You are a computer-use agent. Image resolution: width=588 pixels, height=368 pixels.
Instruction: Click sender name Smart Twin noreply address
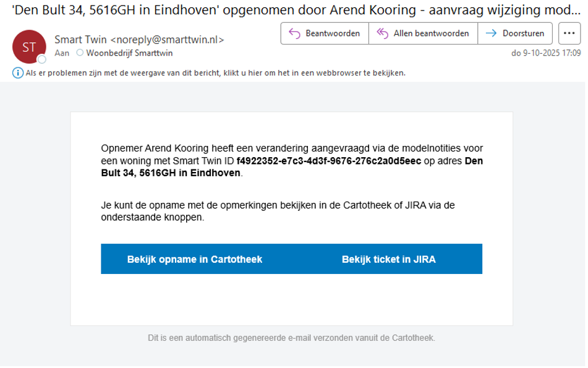139,40
